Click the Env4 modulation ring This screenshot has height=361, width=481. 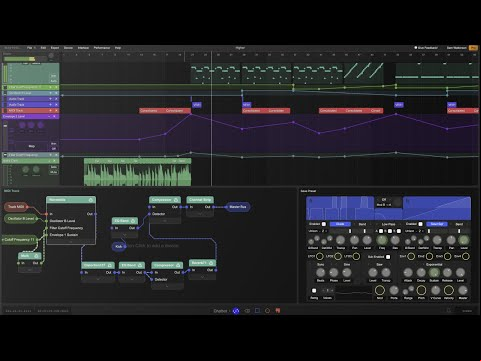pyautogui.click(x=466, y=256)
